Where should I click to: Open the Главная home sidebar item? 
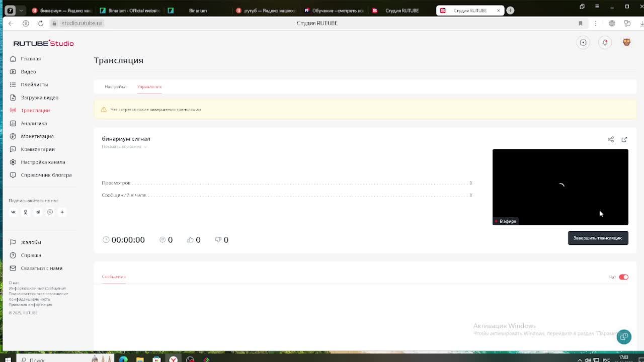point(31,59)
